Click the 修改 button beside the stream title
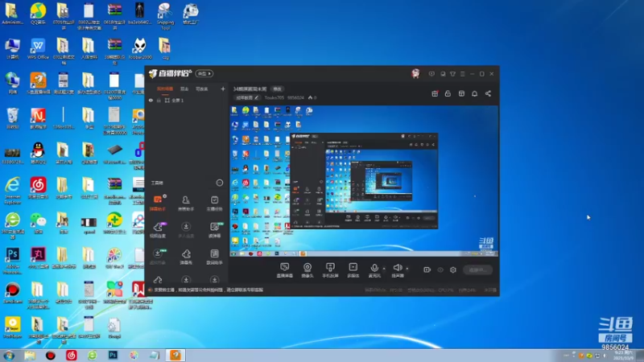The height and width of the screenshot is (362, 644). tap(278, 89)
